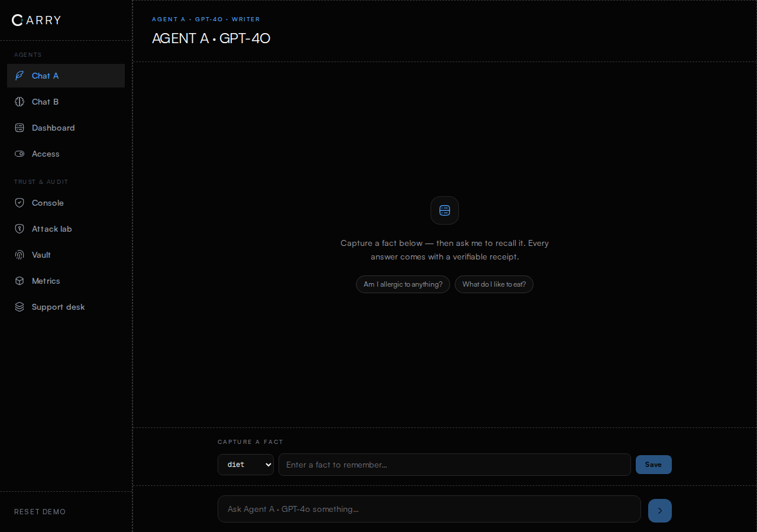Switch to Chat B
This screenshot has width=757, height=532.
click(x=66, y=102)
